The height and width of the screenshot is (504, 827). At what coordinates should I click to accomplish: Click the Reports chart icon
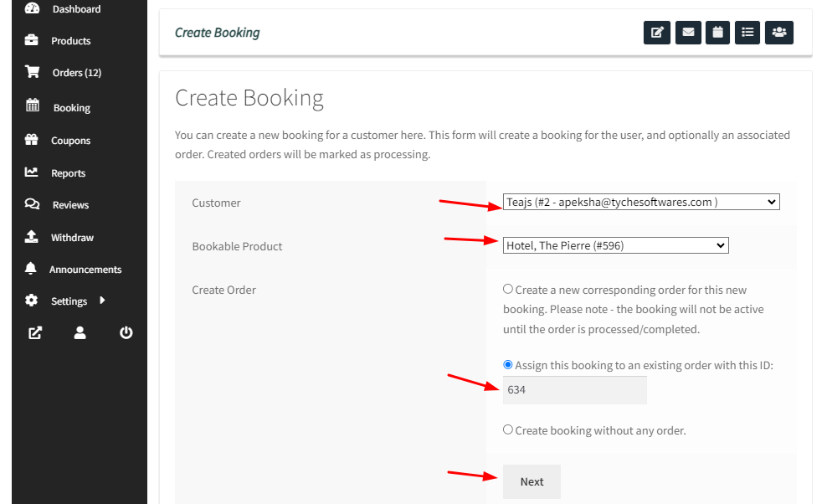coord(31,172)
